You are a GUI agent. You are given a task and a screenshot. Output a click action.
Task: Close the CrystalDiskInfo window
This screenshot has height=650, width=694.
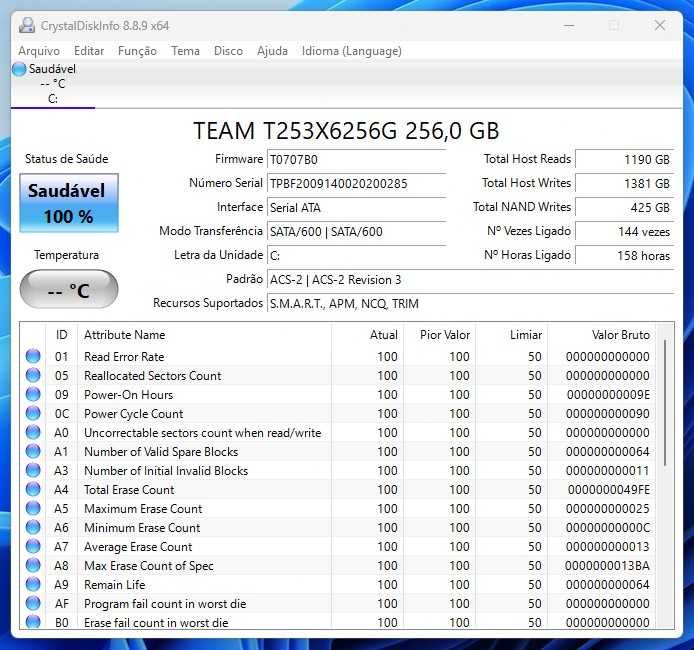pos(660,25)
